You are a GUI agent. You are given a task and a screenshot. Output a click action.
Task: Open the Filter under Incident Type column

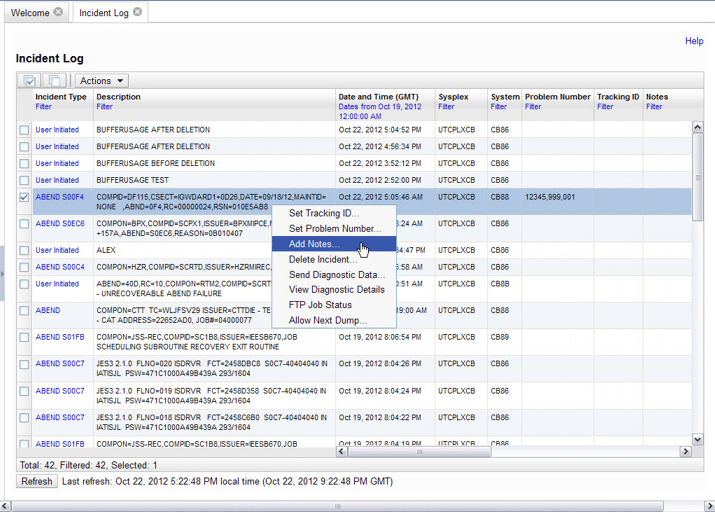coord(44,107)
